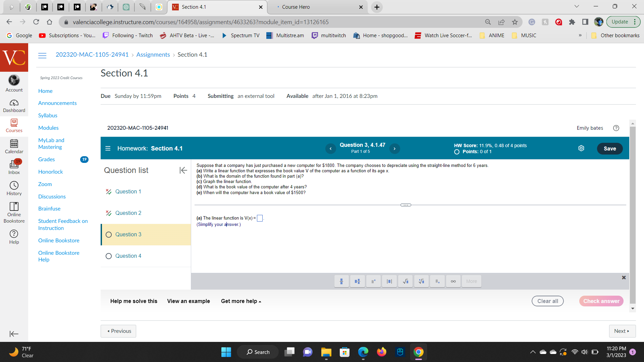The height and width of the screenshot is (362, 644).
Task: Expand Get more help dropdown
Action: pyautogui.click(x=241, y=301)
